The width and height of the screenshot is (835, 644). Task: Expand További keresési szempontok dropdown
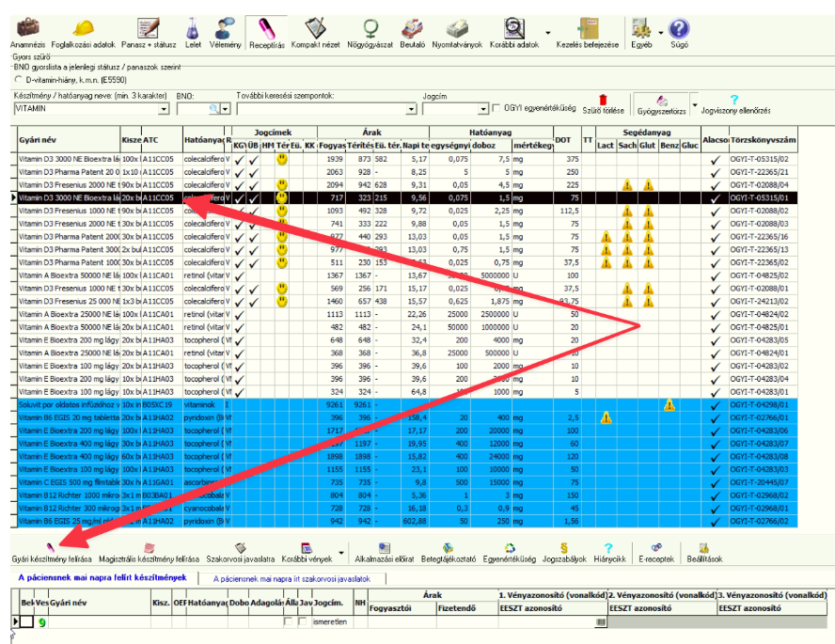[x=411, y=109]
